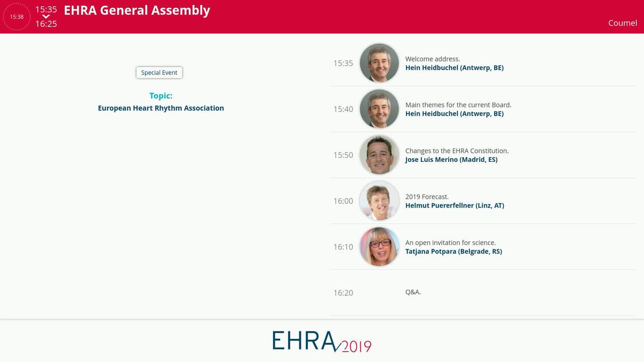Click the Special Event badge
This screenshot has height=362, width=644.
click(x=159, y=72)
